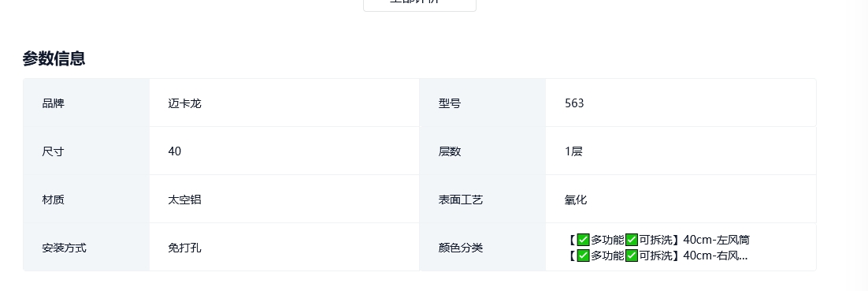Select the 层数 label cell
Viewport: 868px width, 291px height.
[x=483, y=151]
